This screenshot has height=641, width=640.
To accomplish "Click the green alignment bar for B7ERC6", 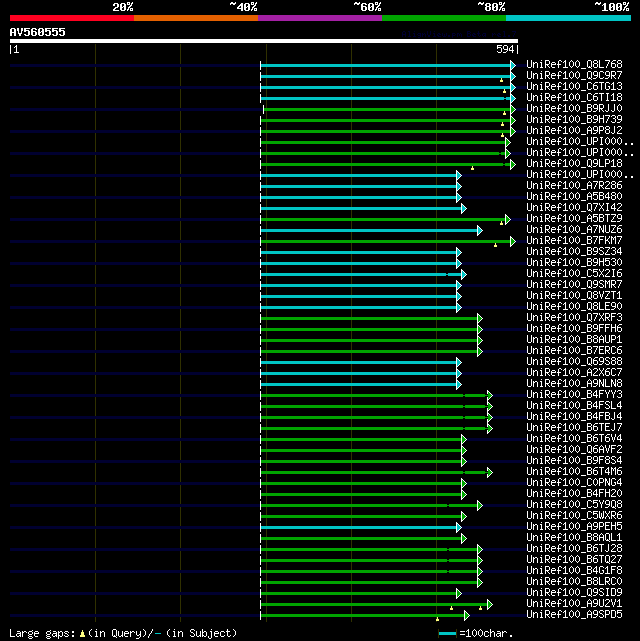I will (369, 352).
